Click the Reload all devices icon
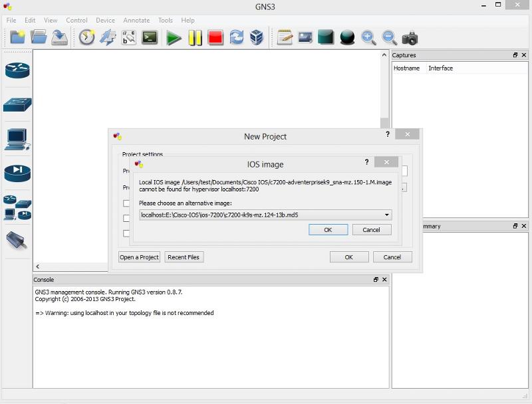 [237, 37]
